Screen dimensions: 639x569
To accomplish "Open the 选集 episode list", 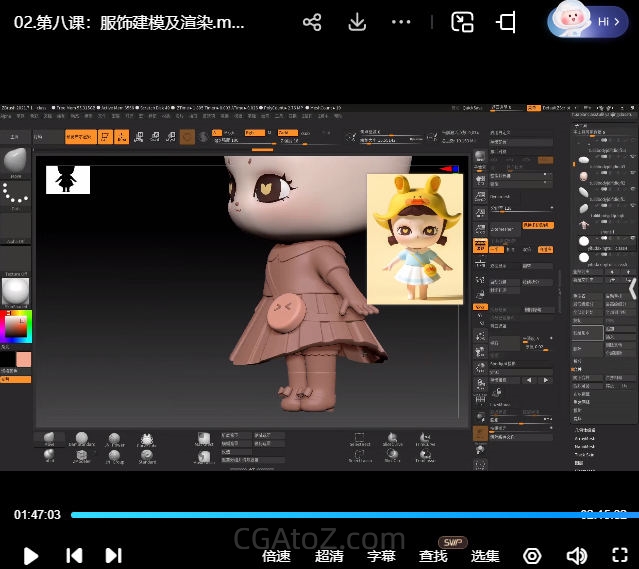I will (485, 555).
